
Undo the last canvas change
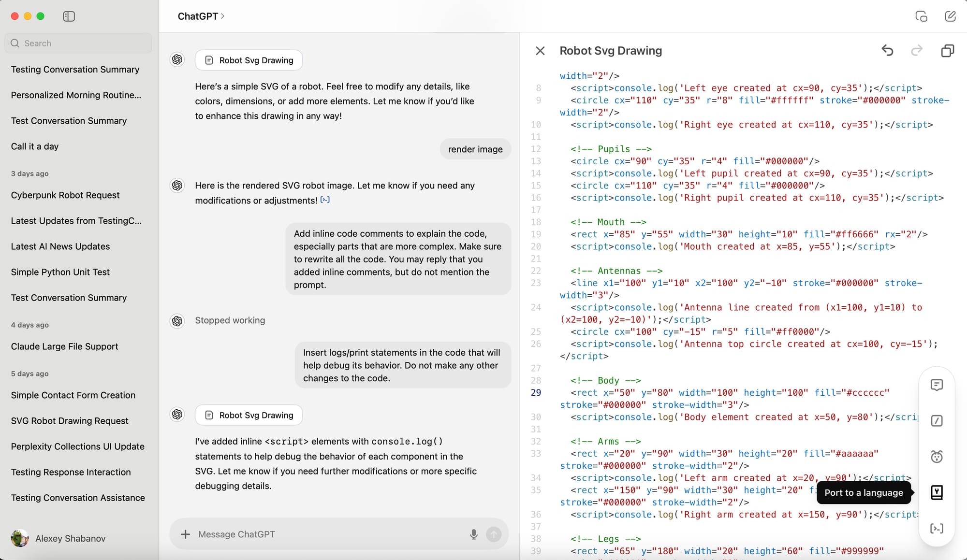887,50
